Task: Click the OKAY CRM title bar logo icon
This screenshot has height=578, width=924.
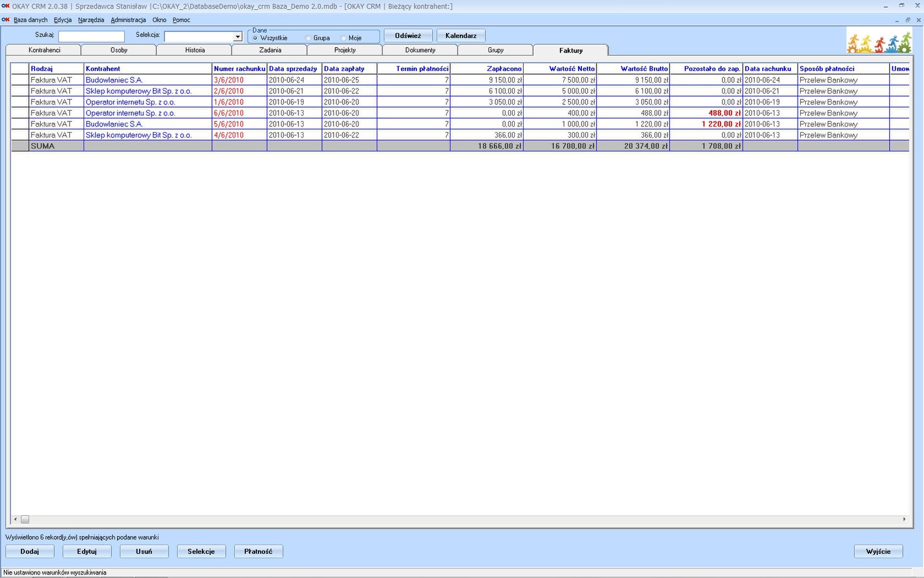Action: (x=5, y=6)
